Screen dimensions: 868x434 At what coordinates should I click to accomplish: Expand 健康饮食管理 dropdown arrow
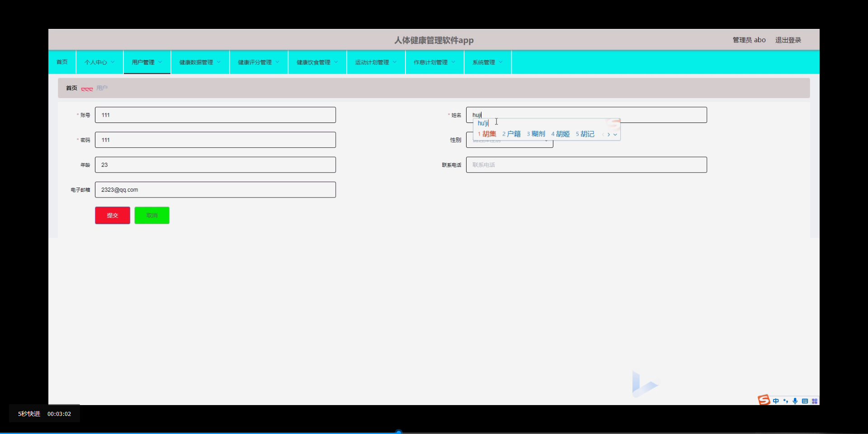pos(336,62)
